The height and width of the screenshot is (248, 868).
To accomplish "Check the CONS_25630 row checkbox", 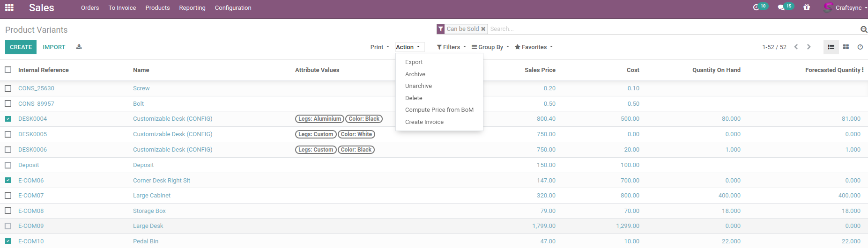I will (8, 88).
